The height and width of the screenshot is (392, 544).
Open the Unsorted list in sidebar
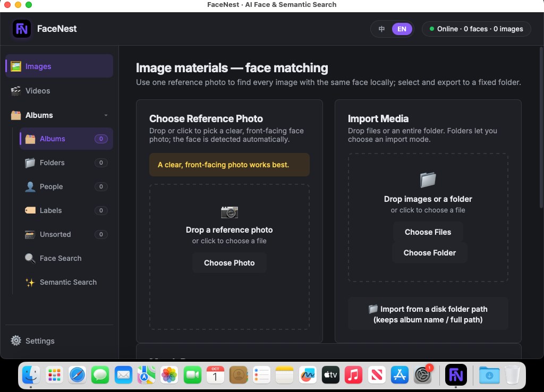tap(66, 234)
